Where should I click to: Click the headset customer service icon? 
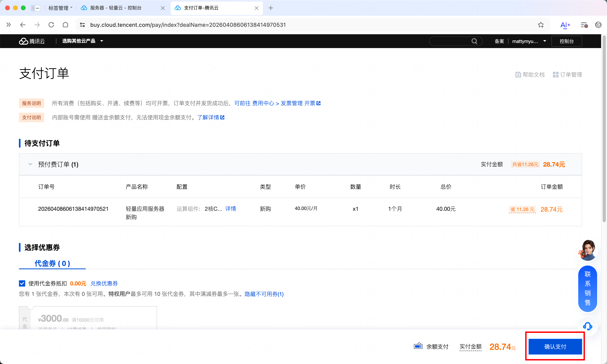[587, 326]
